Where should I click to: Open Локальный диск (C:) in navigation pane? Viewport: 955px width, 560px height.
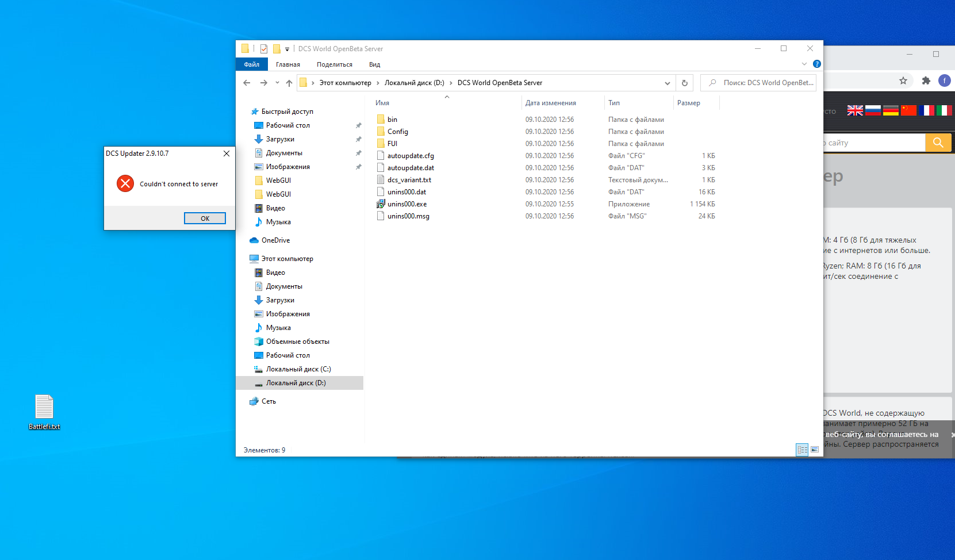(298, 369)
